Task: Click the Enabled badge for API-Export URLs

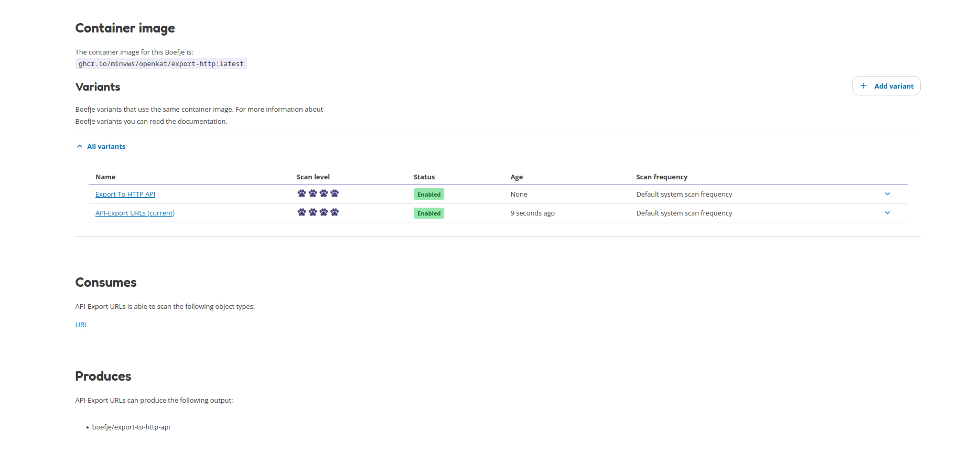Action: tap(429, 213)
